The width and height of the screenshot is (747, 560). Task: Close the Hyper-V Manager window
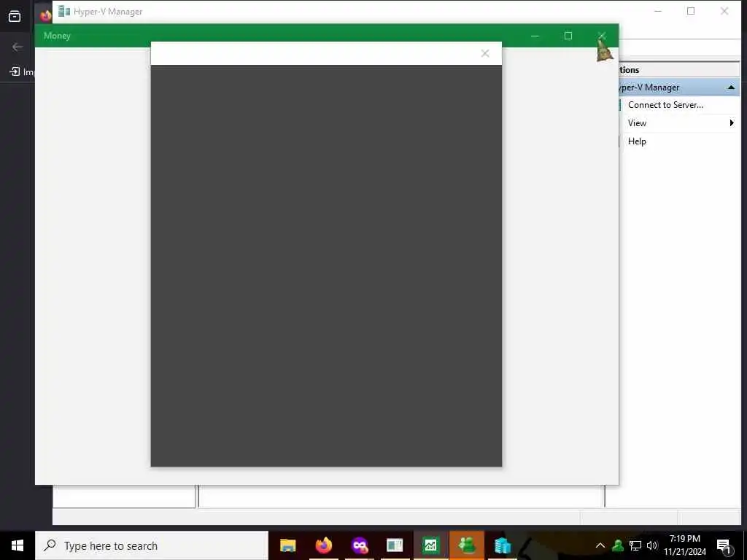[x=724, y=12]
